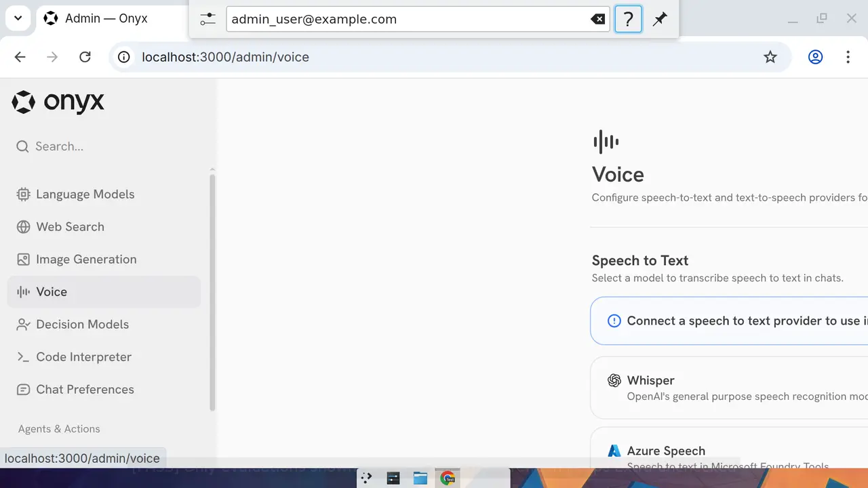Open the Chrome profile icon
868x488 pixels.
tap(815, 57)
